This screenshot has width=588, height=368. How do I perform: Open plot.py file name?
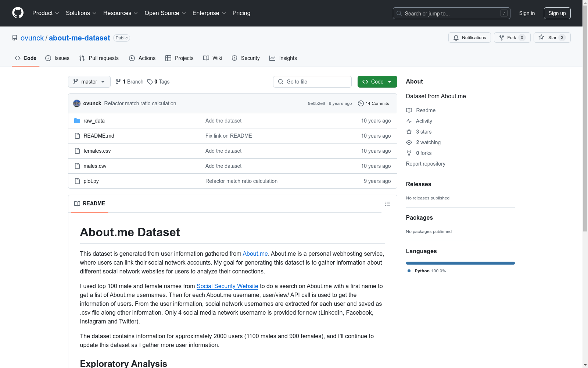[x=91, y=181]
